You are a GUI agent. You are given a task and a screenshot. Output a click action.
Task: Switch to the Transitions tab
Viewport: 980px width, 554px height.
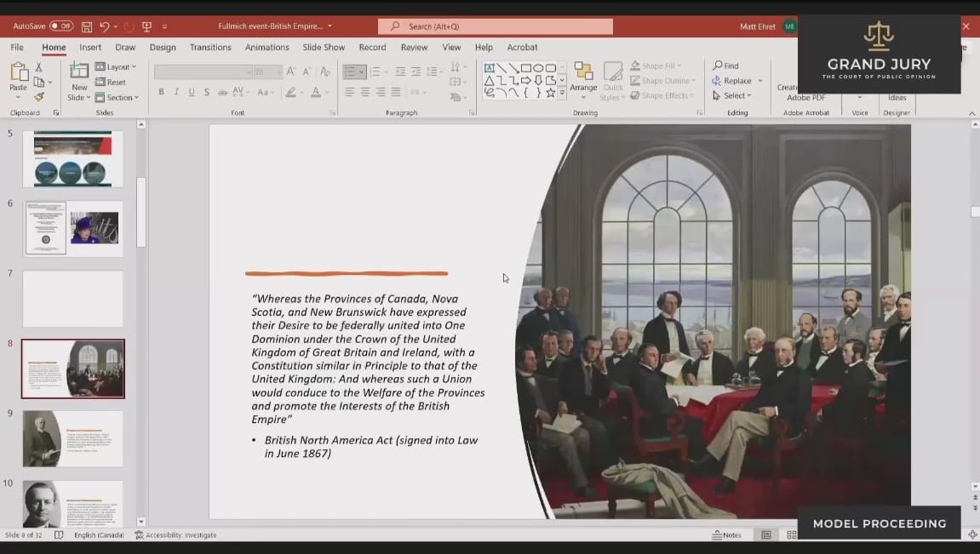coord(209,48)
